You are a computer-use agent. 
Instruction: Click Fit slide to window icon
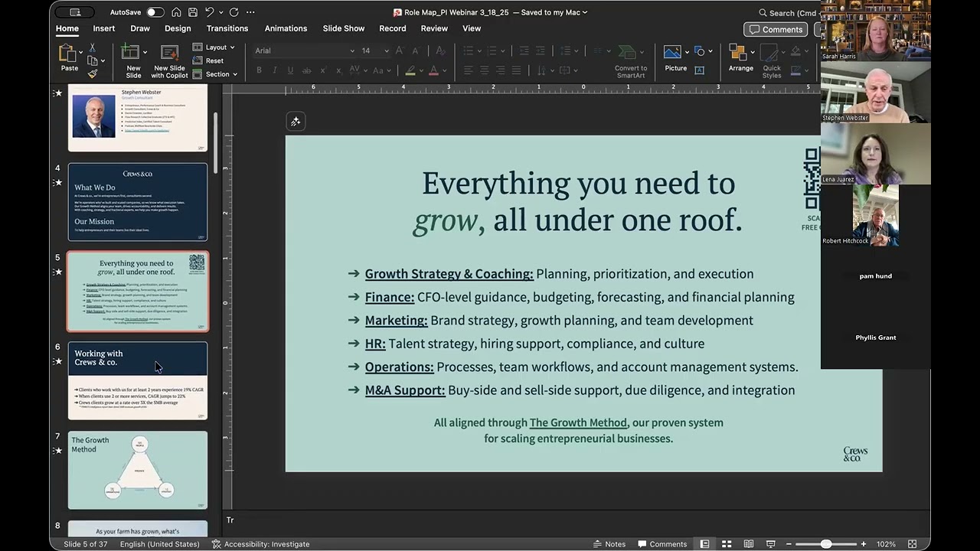(912, 544)
